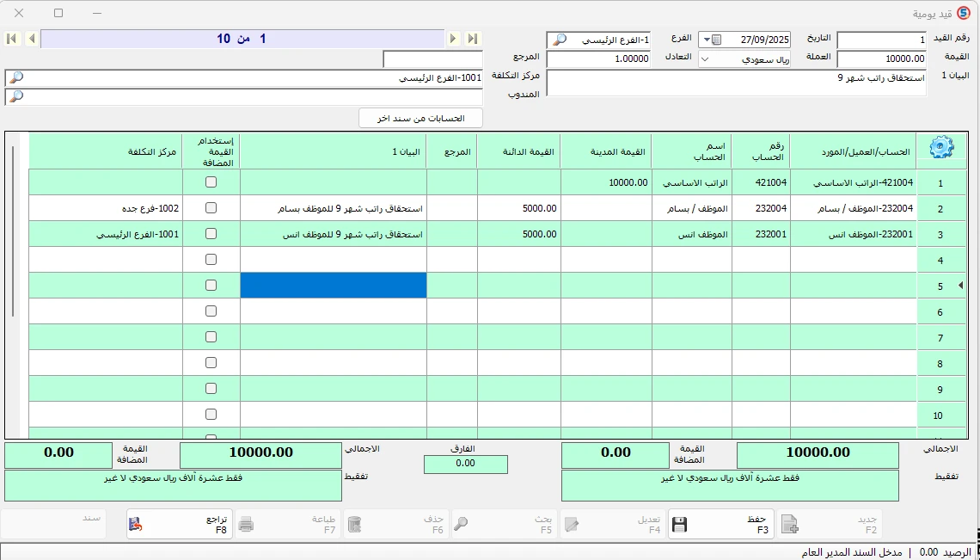Click the المرجع reference input field

(x=433, y=59)
